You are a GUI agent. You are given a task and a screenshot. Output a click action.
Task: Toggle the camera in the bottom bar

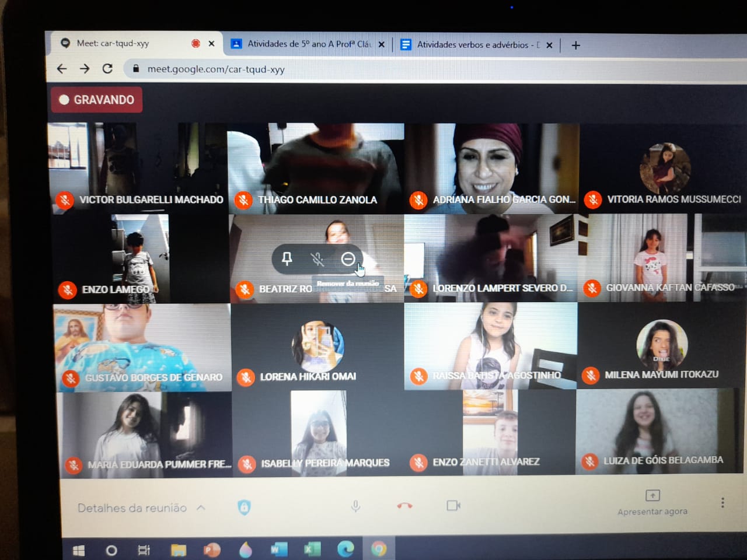(x=453, y=505)
